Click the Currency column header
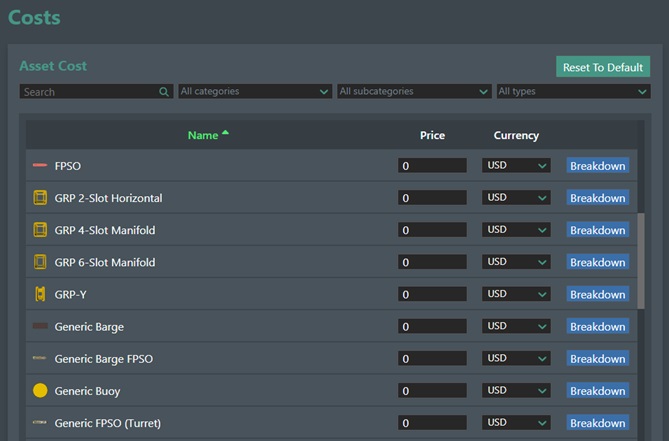Screen dimensions: 669x441 click(x=516, y=136)
